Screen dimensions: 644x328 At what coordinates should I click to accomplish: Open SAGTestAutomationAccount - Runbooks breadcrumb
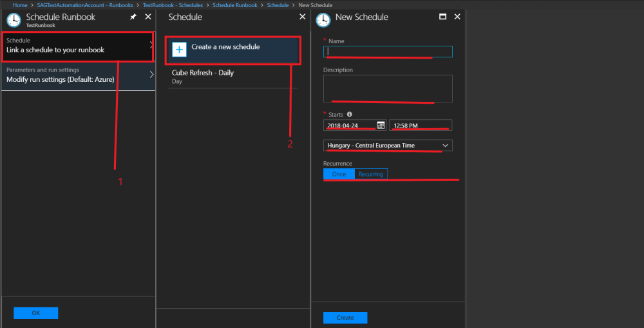(x=85, y=5)
